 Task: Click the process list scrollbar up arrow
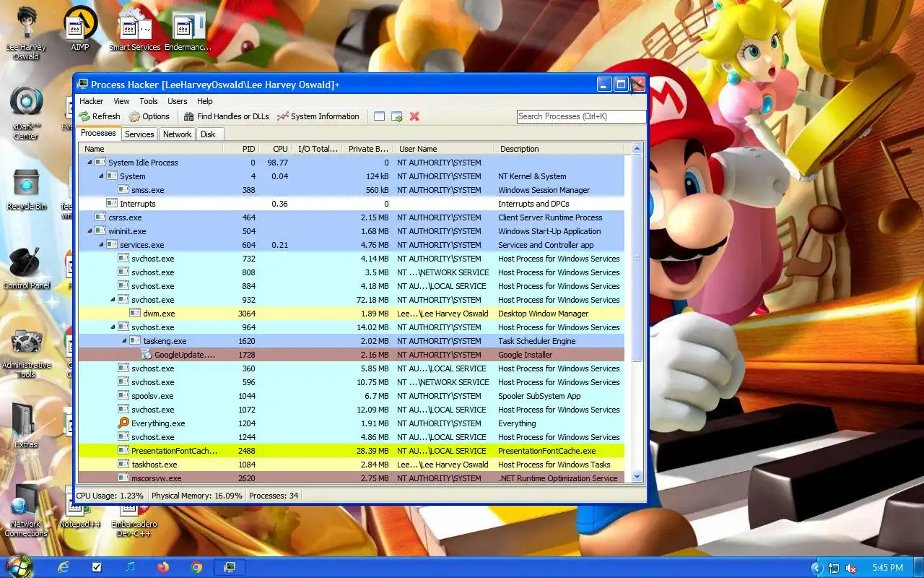637,149
